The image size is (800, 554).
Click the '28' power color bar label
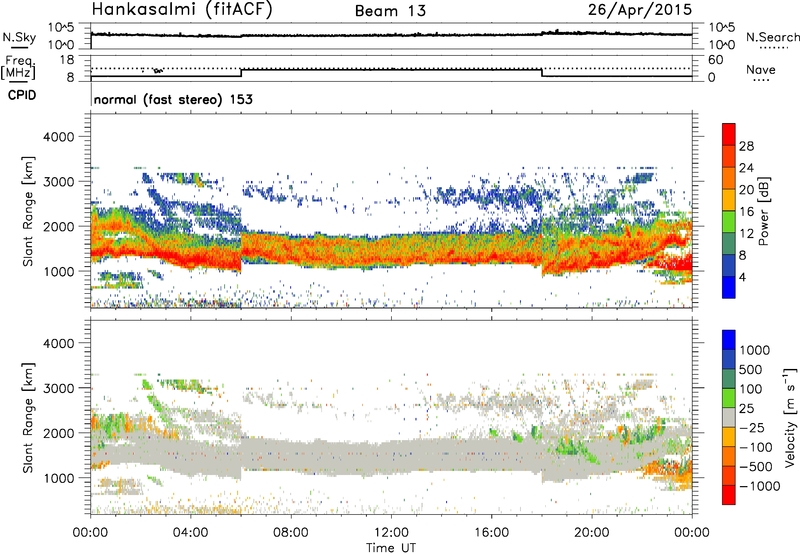click(x=746, y=146)
